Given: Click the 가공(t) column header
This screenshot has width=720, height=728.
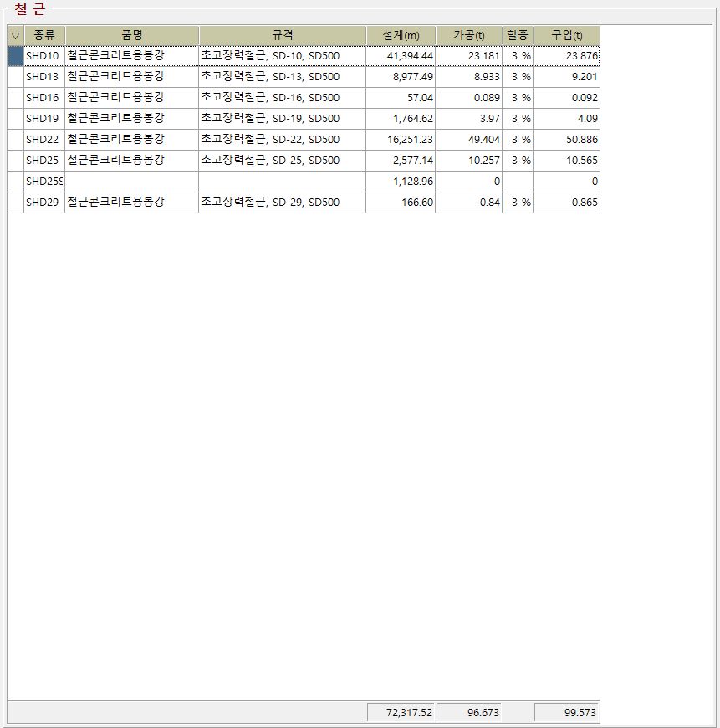Looking at the screenshot, I should point(468,36).
